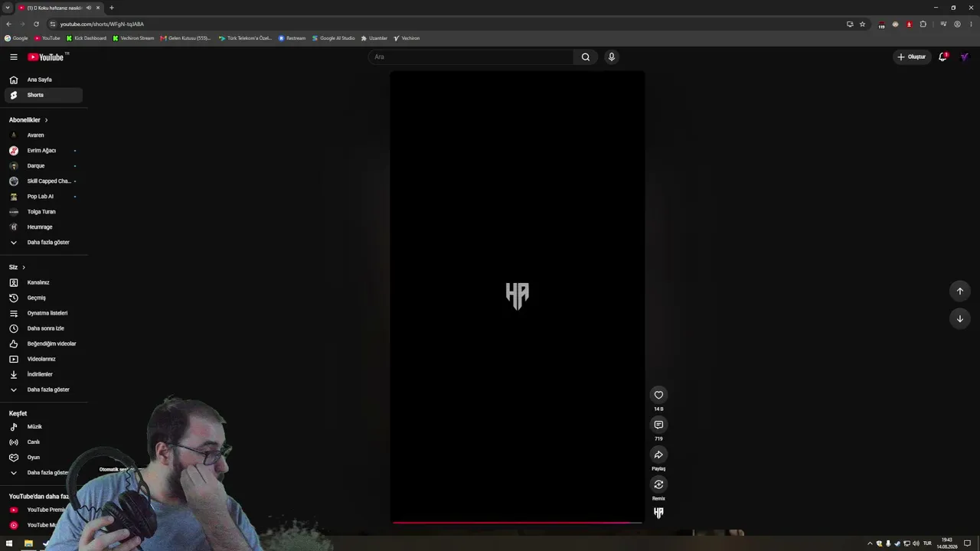Click the Remix button
The width and height of the screenshot is (980, 551).
click(x=658, y=484)
